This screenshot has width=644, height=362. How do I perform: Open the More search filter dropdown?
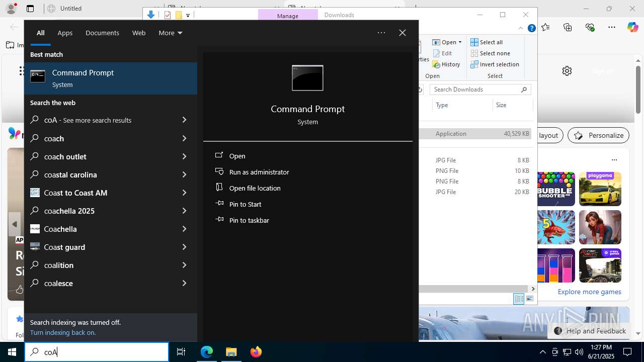coord(170,33)
